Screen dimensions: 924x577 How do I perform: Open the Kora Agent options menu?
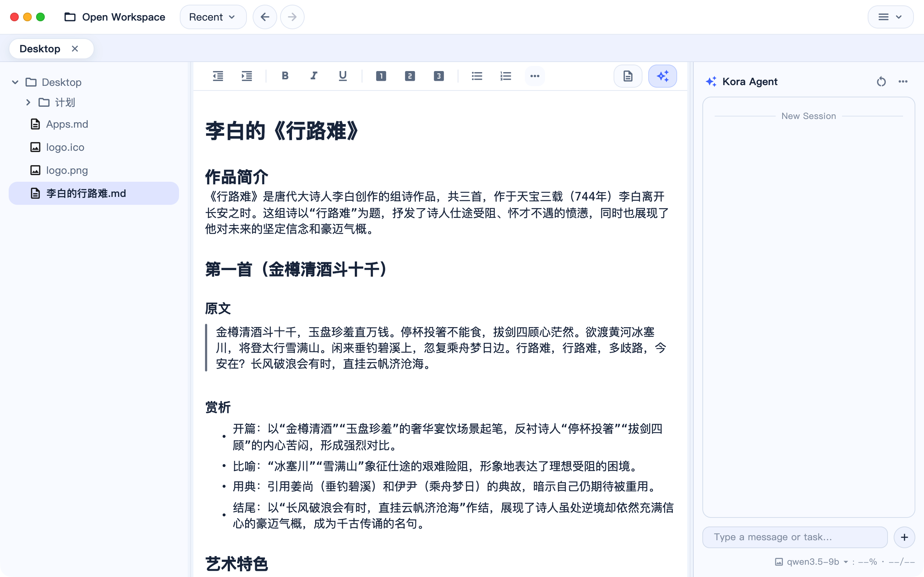(903, 81)
